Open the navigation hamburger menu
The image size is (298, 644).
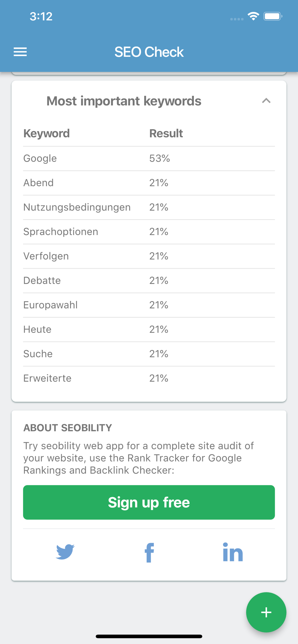point(20,52)
